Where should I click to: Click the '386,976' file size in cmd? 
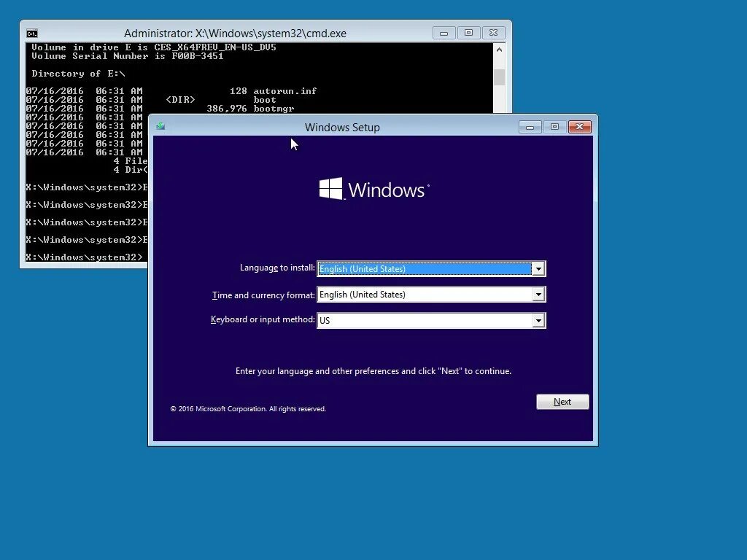tap(227, 109)
